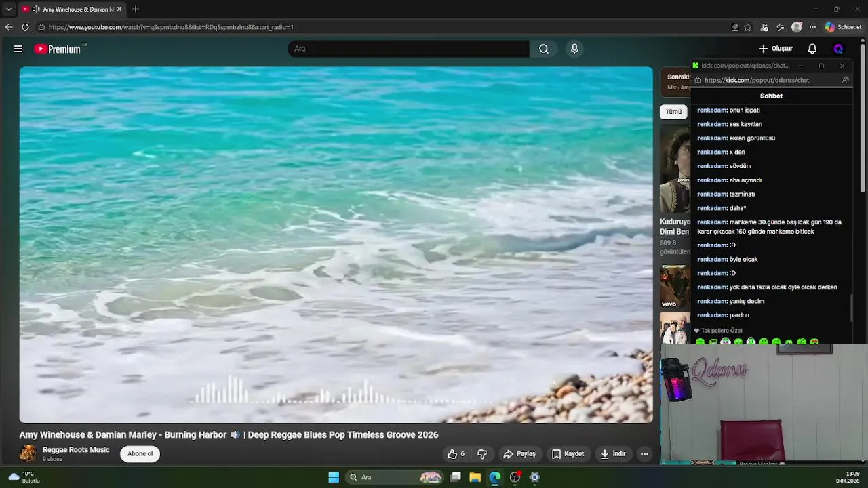
Task: Select the Tümü filter chip
Action: coord(673,112)
